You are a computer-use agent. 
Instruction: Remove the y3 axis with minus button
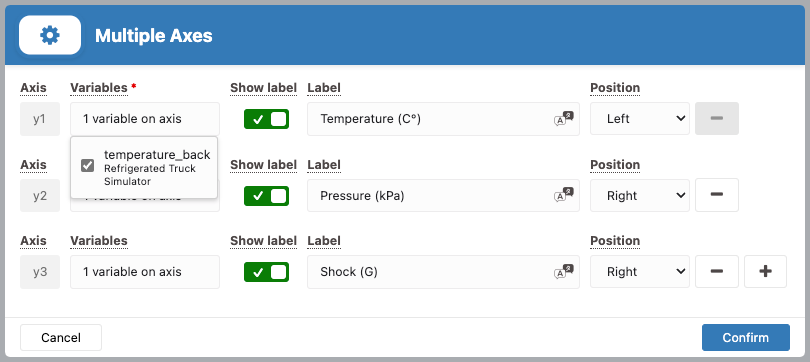716,271
